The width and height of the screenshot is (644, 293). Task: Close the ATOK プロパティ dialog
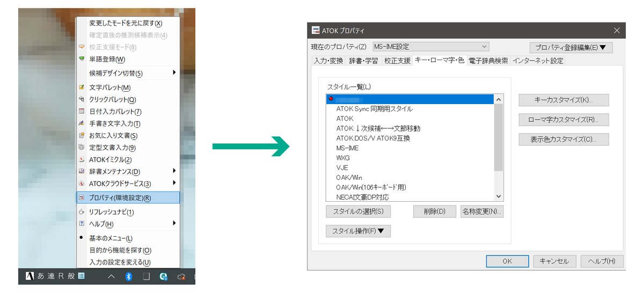click(x=617, y=31)
